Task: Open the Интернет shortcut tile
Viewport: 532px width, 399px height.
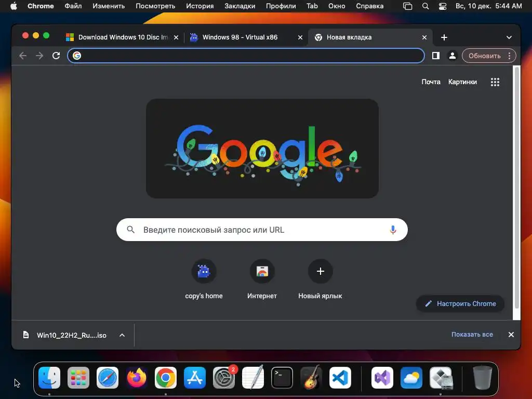Action: 262,280
